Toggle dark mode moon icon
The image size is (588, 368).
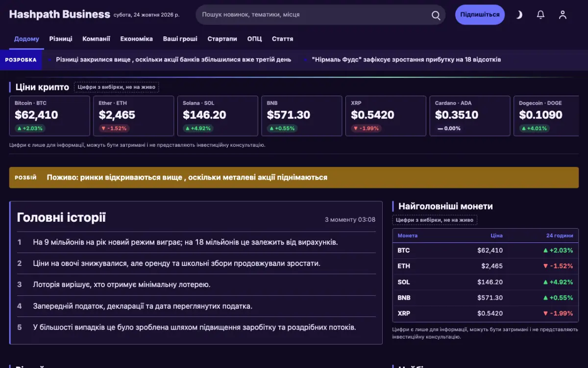point(519,15)
